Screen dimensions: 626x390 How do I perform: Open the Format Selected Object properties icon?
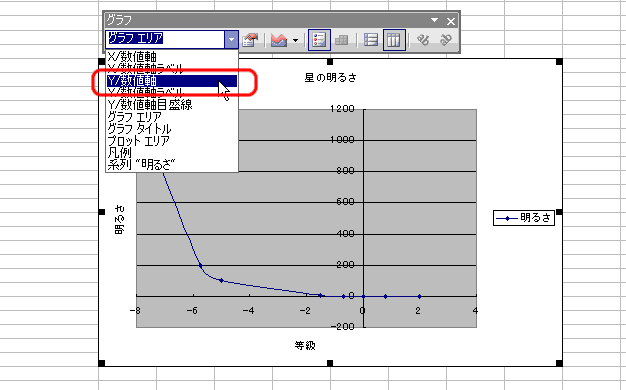250,40
